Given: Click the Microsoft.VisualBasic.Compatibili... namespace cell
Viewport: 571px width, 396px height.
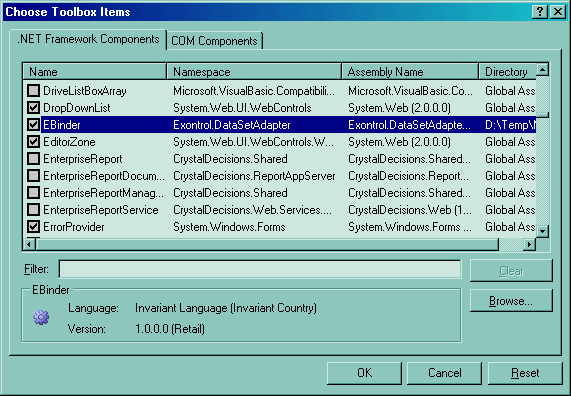Looking at the screenshot, I should coord(254,91).
